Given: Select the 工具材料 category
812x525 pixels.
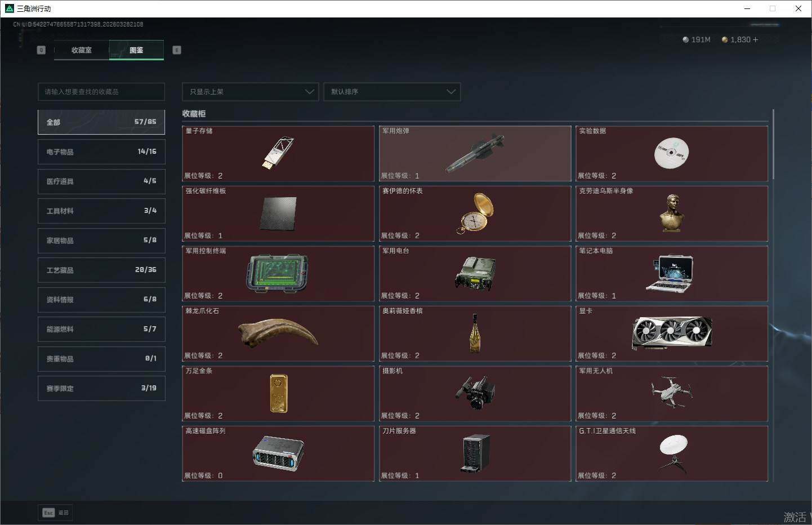Looking at the screenshot, I should coord(101,211).
